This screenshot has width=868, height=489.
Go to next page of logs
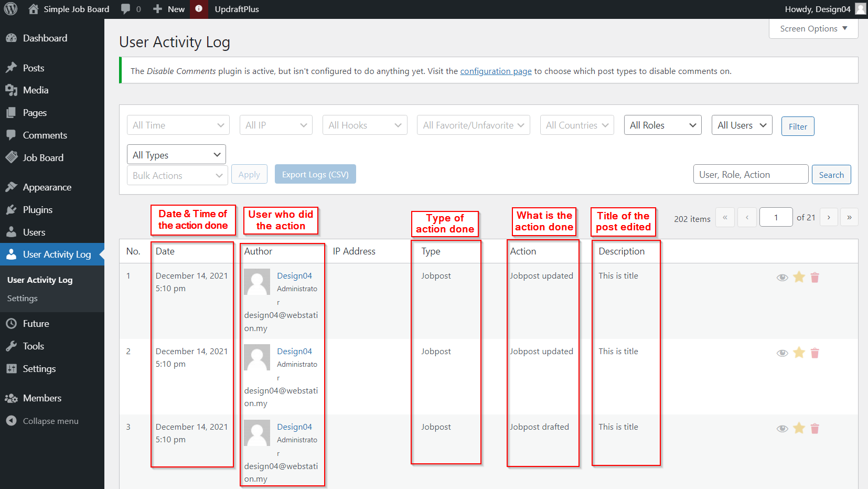tap(829, 217)
